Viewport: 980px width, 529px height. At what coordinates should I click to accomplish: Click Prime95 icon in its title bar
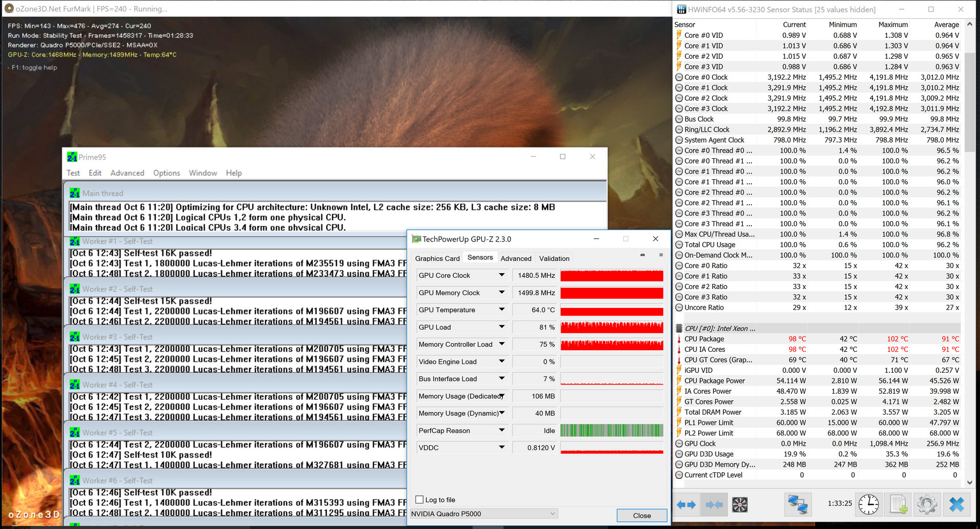[72, 157]
